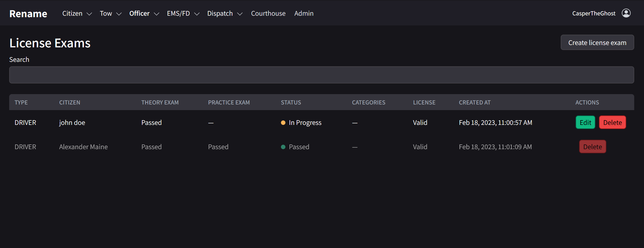Select the Alexander Maine citizen cell

coord(83,147)
